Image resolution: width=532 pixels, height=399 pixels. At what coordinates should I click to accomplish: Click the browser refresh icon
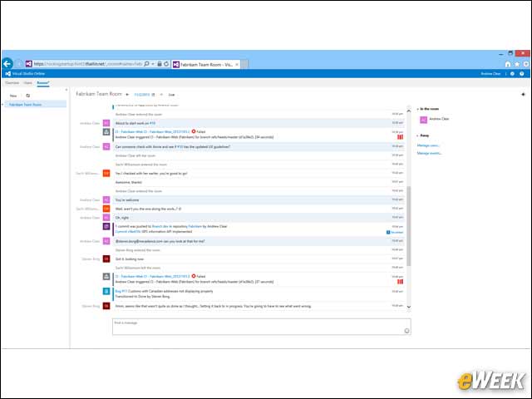166,64
